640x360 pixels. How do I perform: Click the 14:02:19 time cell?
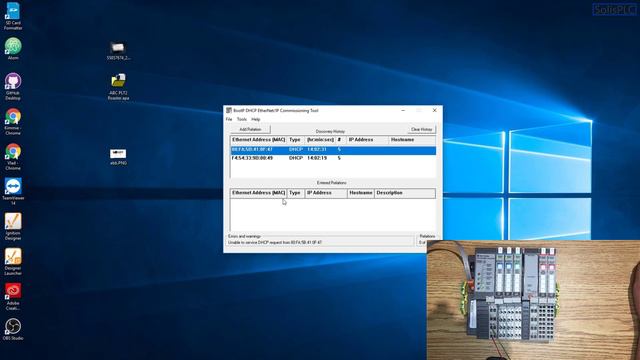pyautogui.click(x=317, y=158)
